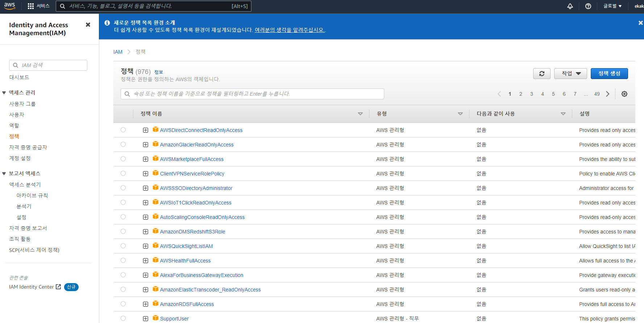Image resolution: width=644 pixels, height=323 pixels.
Task: Click policy cube icon for AWSQuickSightListIAM
Action: point(156,245)
